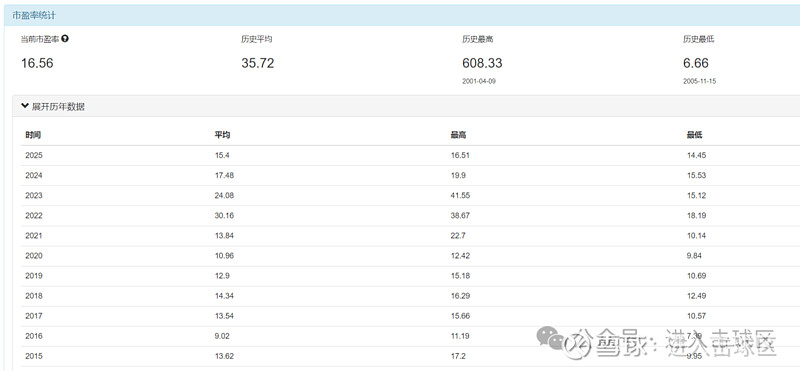Click the current PE value 16.56
Image resolution: width=800 pixels, height=371 pixels.
tap(37, 63)
